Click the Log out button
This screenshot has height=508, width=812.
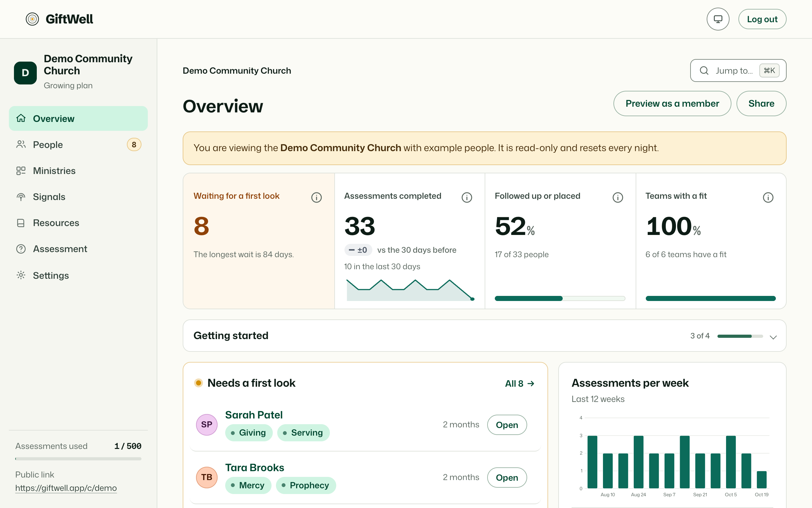(x=762, y=19)
